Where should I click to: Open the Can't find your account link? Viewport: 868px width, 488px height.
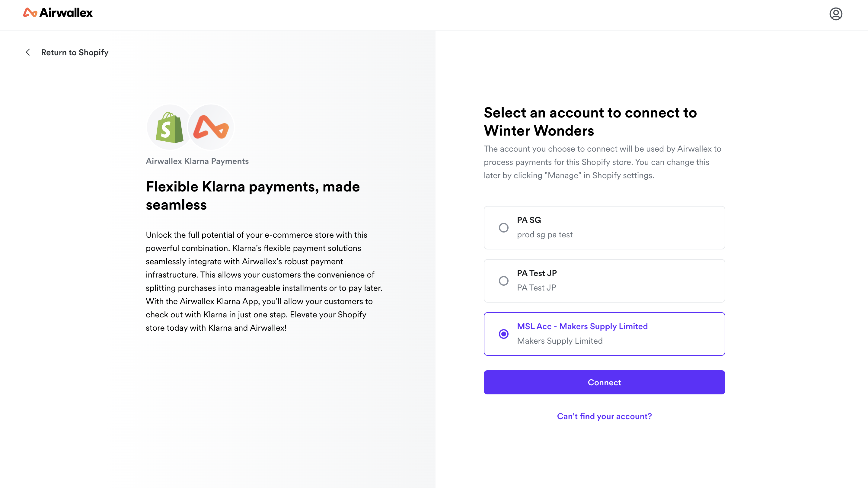pyautogui.click(x=604, y=416)
